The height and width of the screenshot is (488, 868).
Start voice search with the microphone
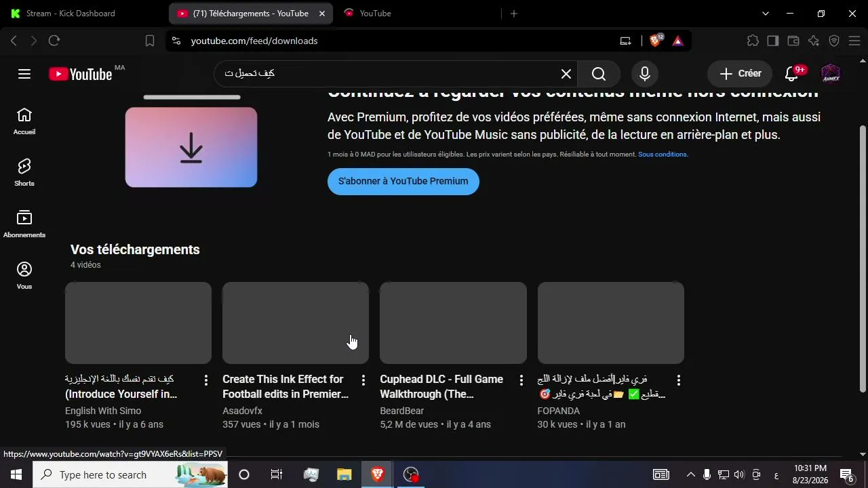coord(645,74)
